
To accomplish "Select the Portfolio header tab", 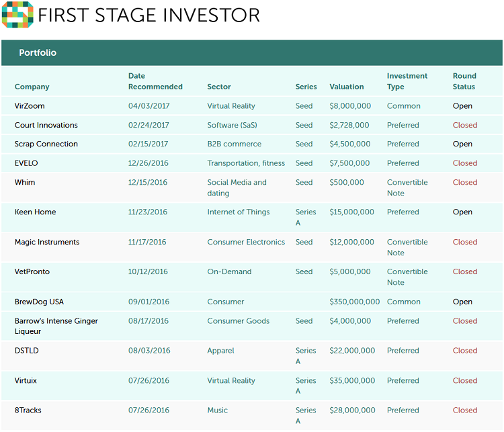I will click(x=38, y=52).
